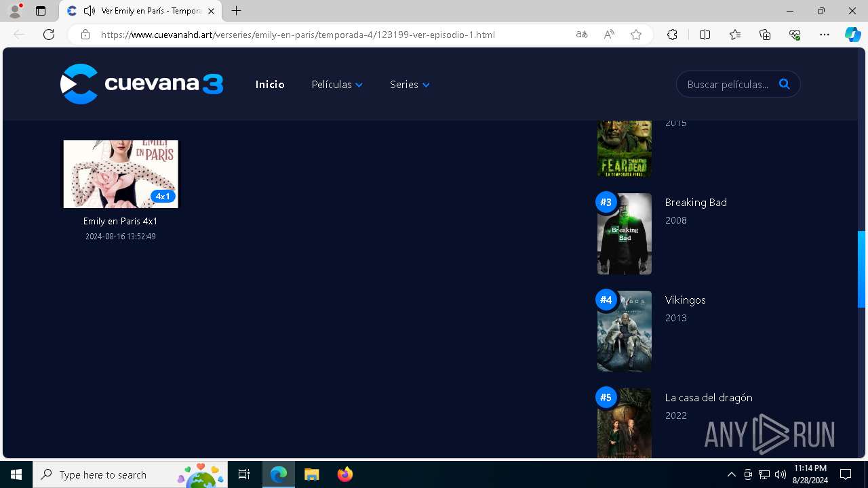Open the Extensions puzzle icon
The width and height of the screenshot is (868, 488).
(672, 35)
